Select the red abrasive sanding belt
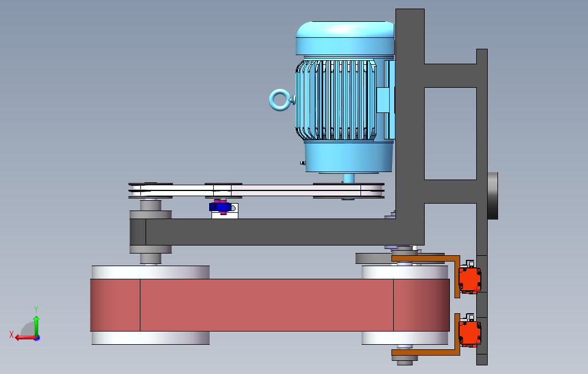 (269, 305)
